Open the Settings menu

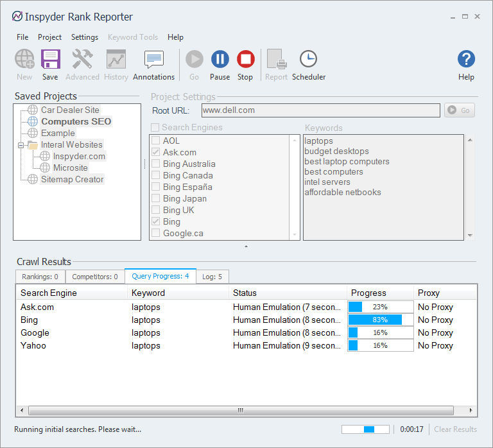tap(85, 37)
